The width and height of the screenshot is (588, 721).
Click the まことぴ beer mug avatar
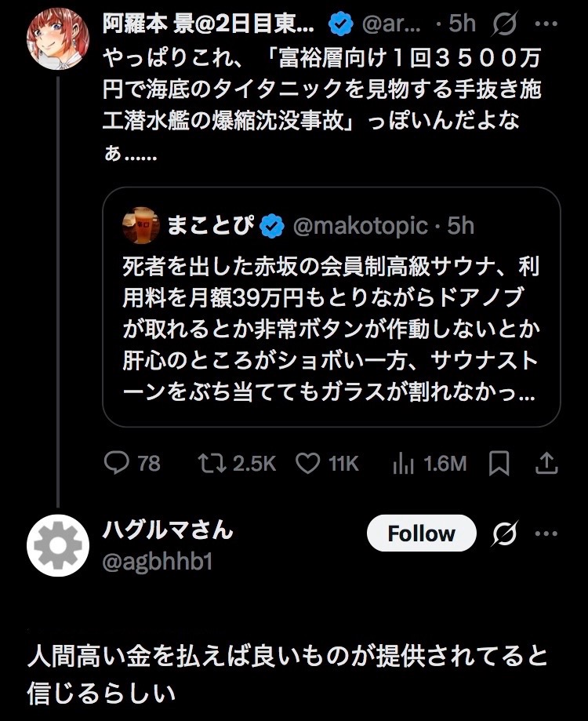point(141,226)
